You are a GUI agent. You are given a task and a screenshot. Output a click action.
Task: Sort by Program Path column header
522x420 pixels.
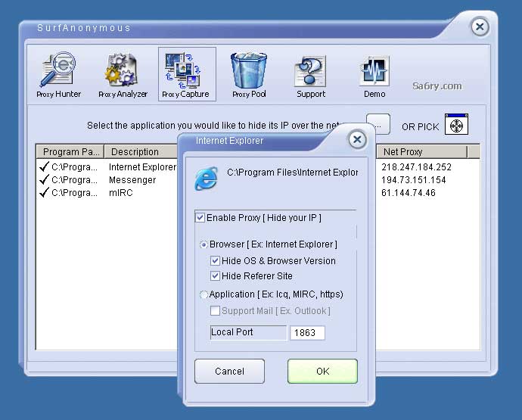[x=70, y=152]
